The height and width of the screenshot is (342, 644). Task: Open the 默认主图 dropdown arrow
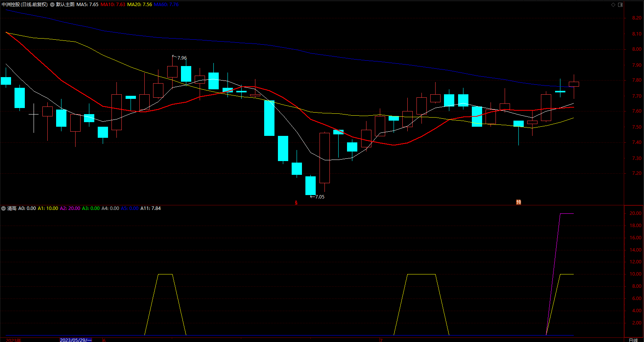(52, 5)
